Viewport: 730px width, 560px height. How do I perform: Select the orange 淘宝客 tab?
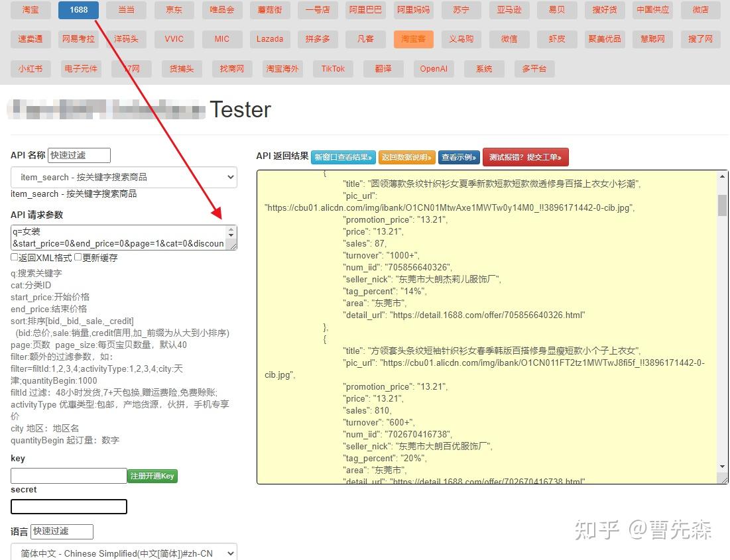(413, 39)
